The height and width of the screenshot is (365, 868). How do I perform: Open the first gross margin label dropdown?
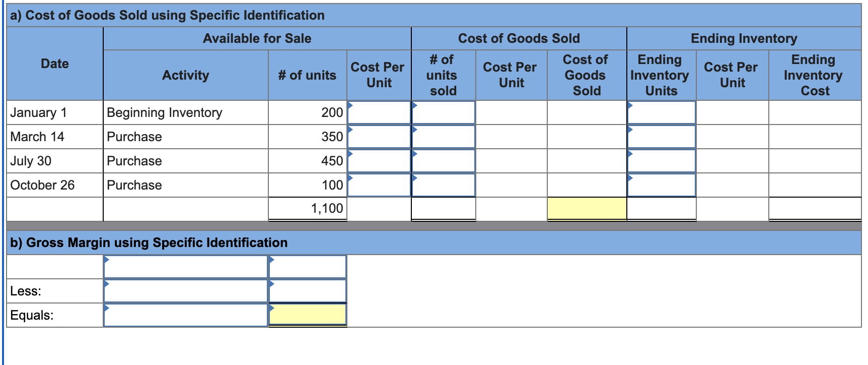tap(186, 267)
